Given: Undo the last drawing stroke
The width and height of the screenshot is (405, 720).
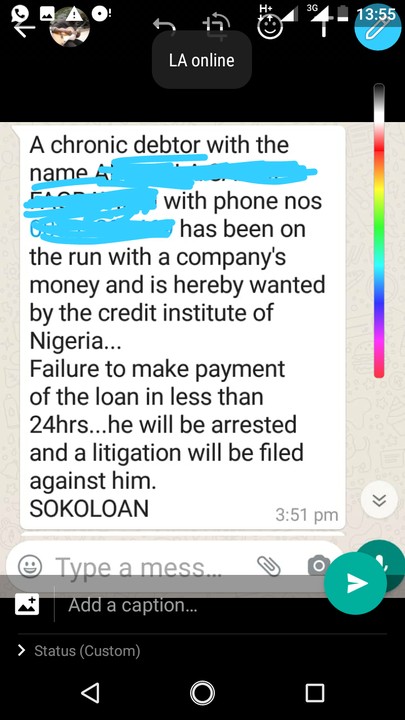Looking at the screenshot, I should click(x=164, y=27).
